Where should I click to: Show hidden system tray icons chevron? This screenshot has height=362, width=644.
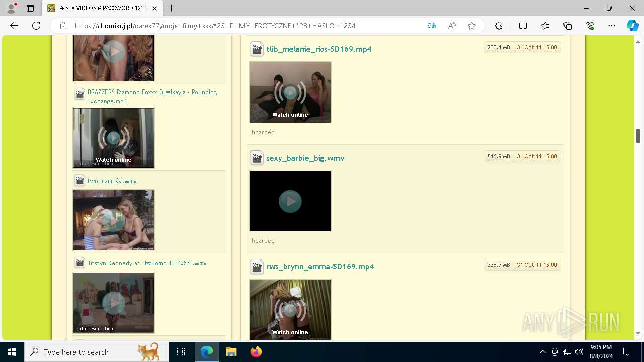542,352
